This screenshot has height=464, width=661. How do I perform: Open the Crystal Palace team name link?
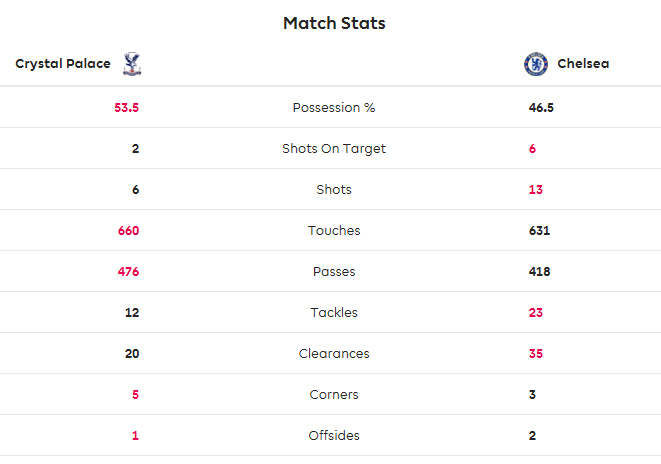tap(62, 64)
